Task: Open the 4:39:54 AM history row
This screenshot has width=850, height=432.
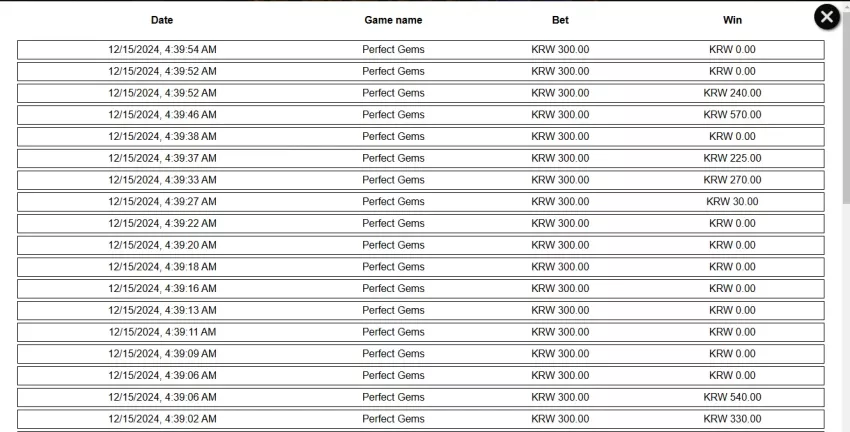Action: click(421, 50)
